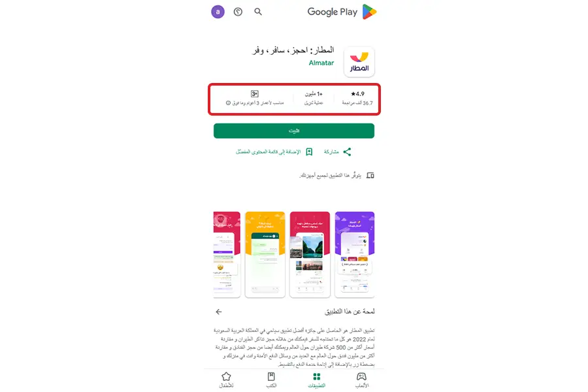The width and height of the screenshot is (588, 392).
Task: Click the green Install button
Action: [x=294, y=131]
